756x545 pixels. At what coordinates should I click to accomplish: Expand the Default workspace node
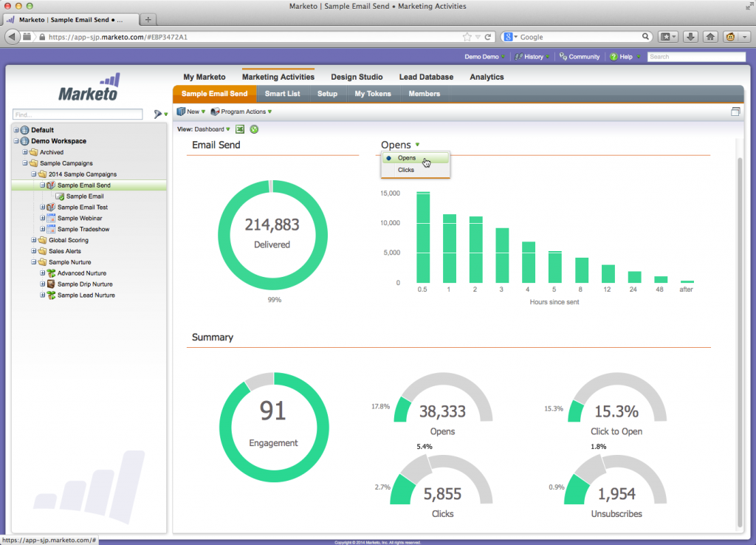[16, 130]
